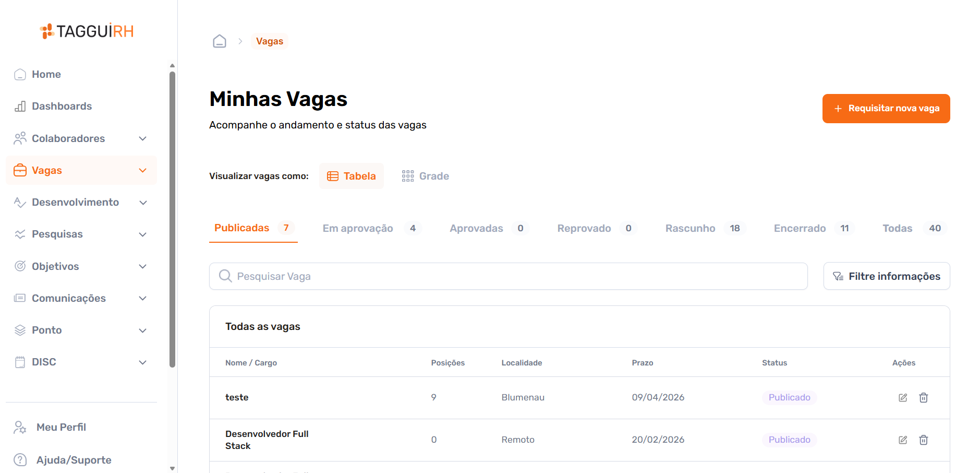Expand the Colaboradores menu chevron
This screenshot has width=980, height=473.
143,138
